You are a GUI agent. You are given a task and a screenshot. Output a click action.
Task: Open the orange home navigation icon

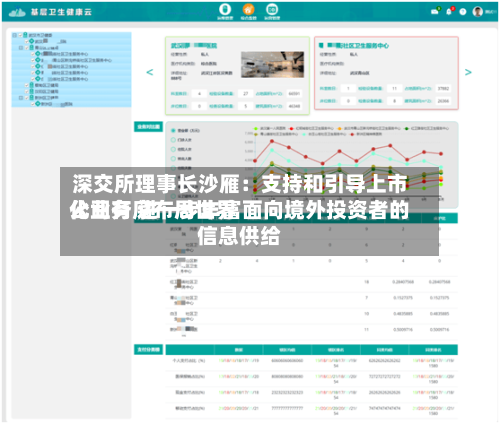[248, 9]
